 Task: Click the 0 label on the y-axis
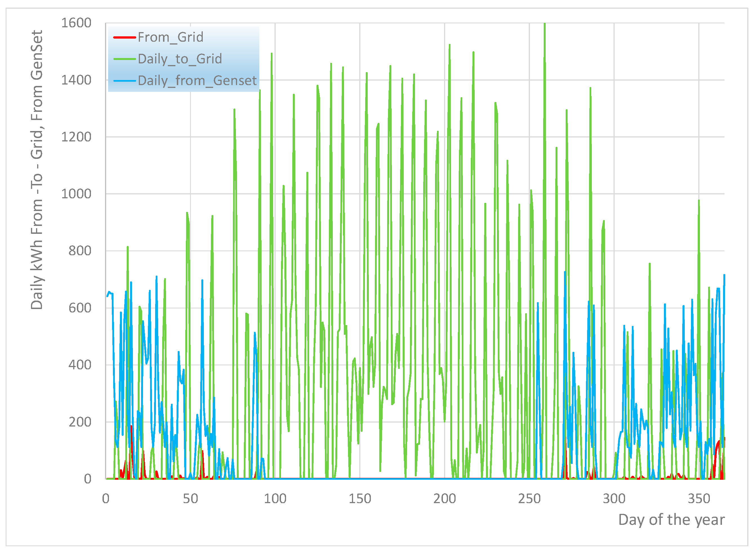(x=87, y=479)
